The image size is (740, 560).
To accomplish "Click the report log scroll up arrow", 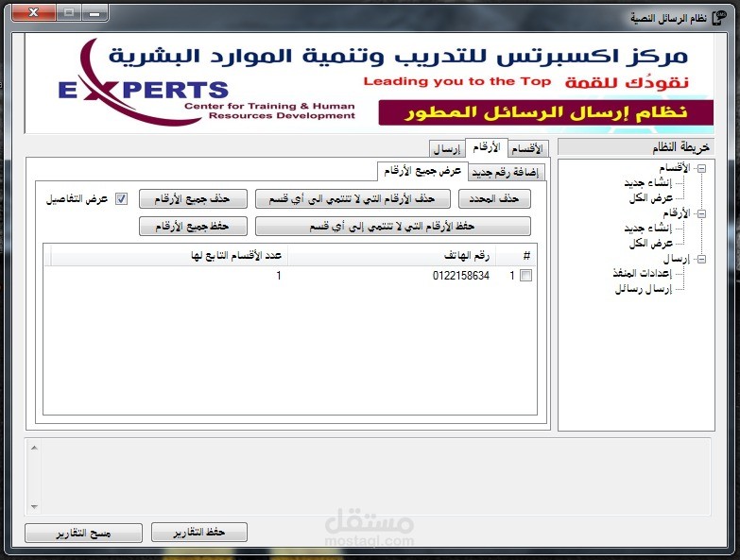I will pyautogui.click(x=34, y=448).
